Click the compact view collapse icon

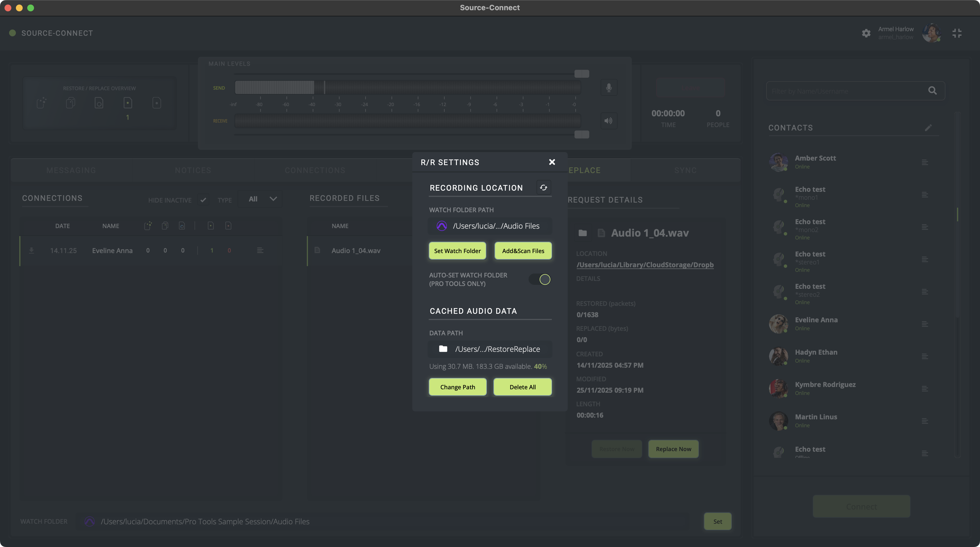(957, 33)
